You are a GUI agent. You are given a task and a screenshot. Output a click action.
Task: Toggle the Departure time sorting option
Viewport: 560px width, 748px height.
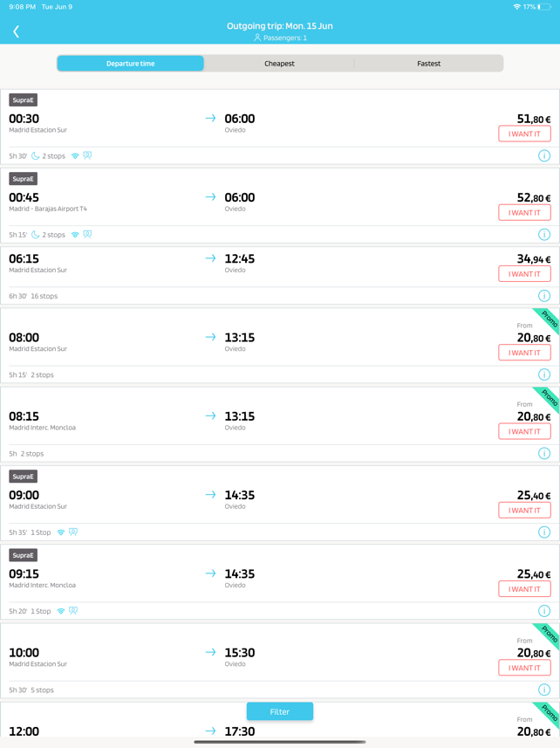pyautogui.click(x=130, y=63)
